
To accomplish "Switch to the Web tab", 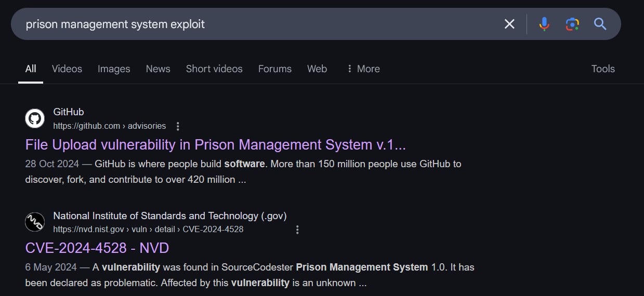I will (317, 69).
